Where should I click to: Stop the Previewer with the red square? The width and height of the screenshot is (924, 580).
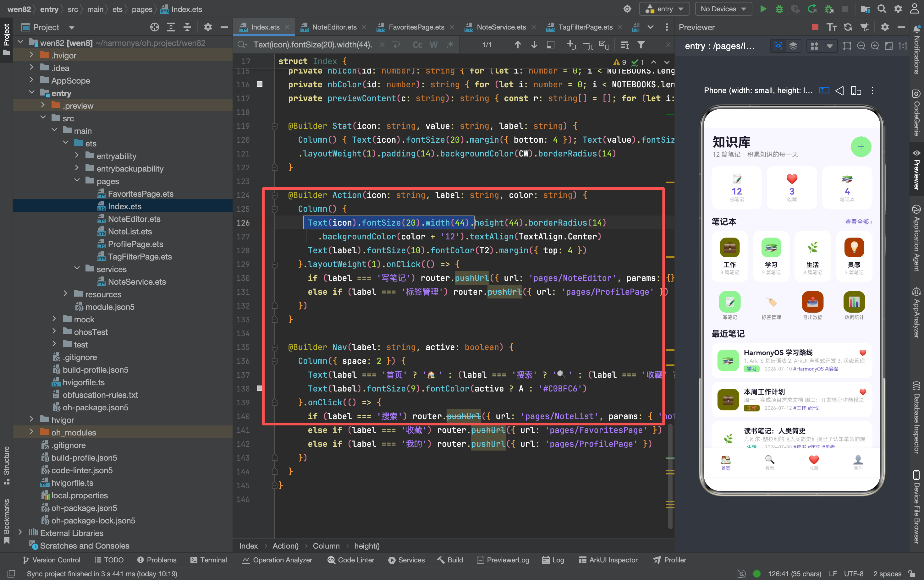815,27
